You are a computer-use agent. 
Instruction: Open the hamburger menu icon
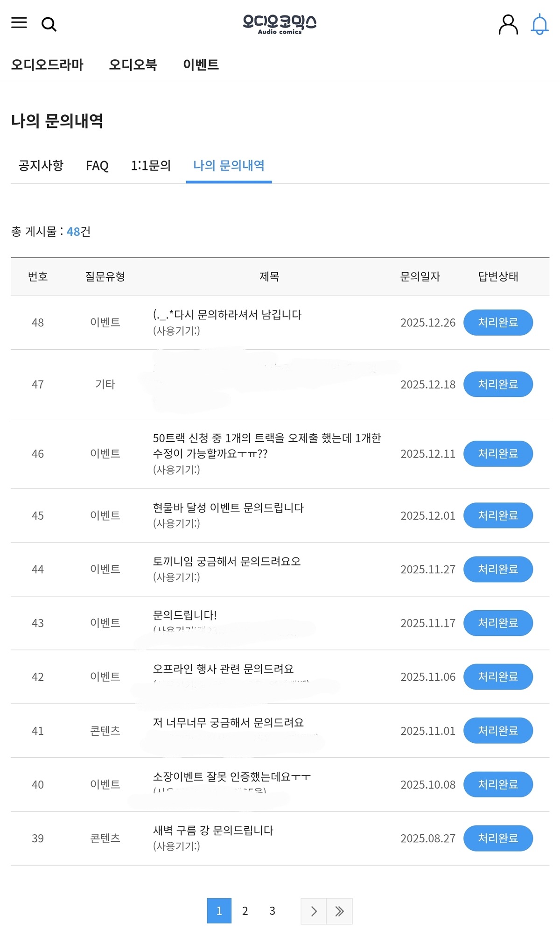(x=19, y=23)
